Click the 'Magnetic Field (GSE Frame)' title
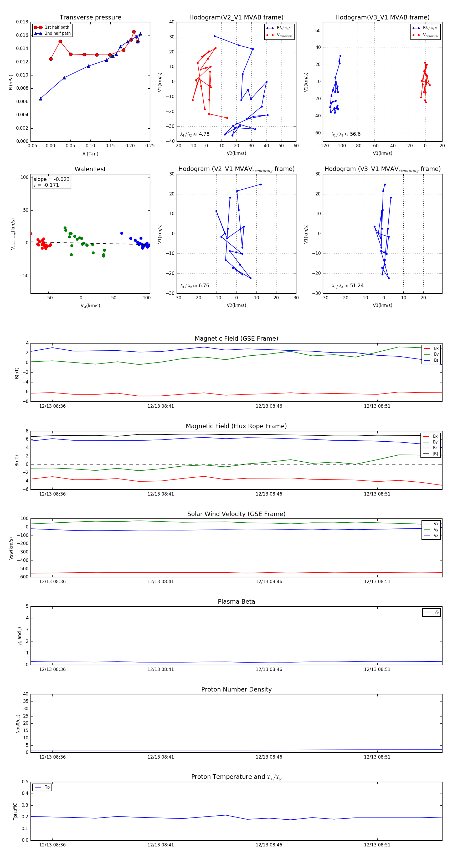This screenshot has width=473, height=868. (x=236, y=339)
